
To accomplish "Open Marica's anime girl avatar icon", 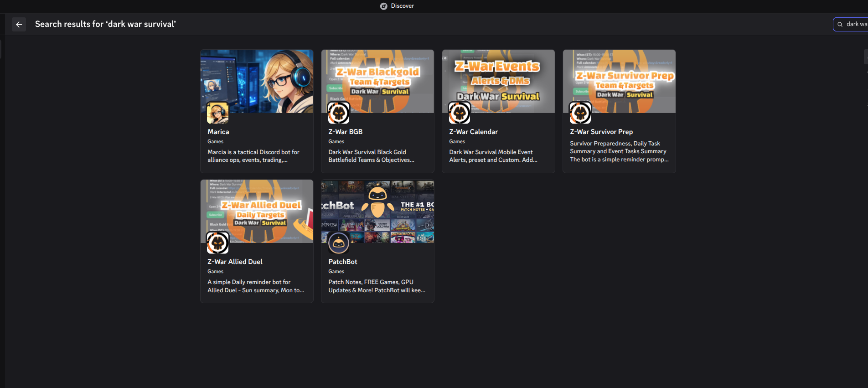I will [x=217, y=113].
